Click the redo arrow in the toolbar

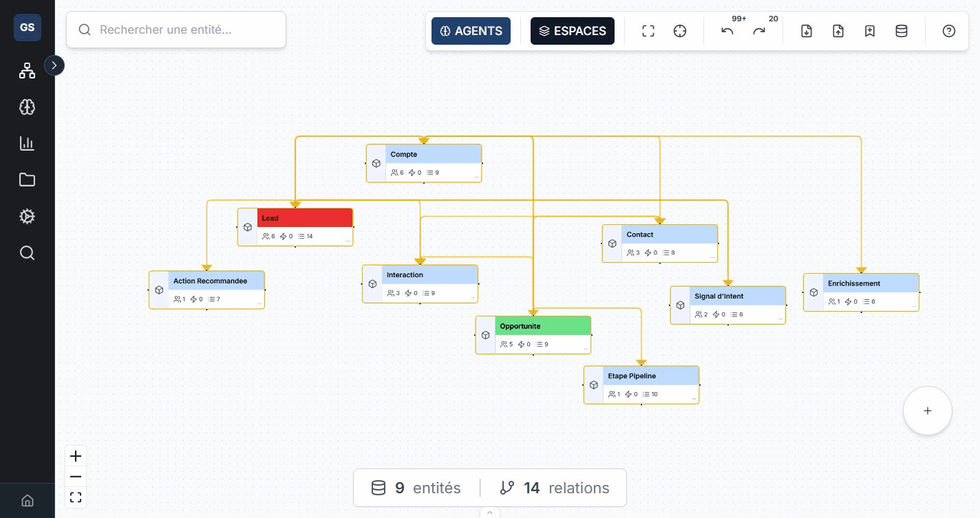(759, 31)
